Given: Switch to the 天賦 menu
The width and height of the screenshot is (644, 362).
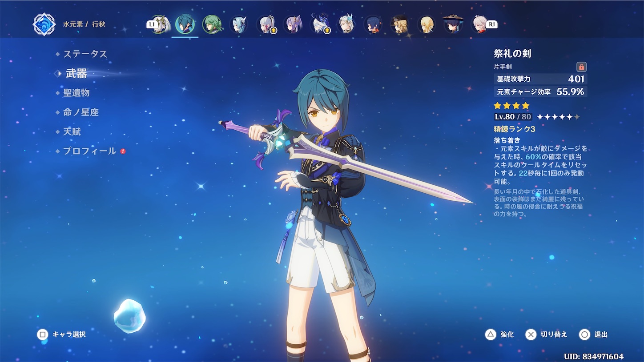Looking at the screenshot, I should [72, 131].
